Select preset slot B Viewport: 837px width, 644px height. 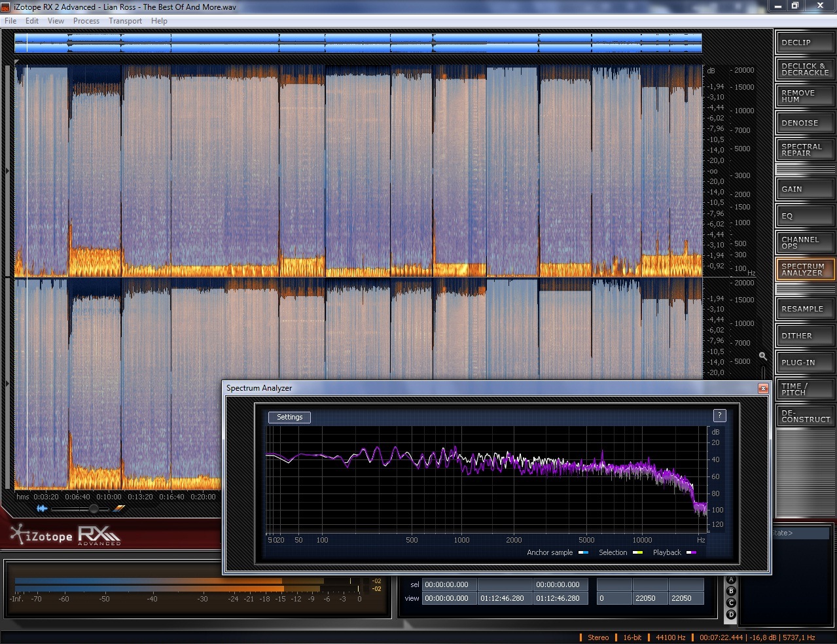[x=731, y=591]
